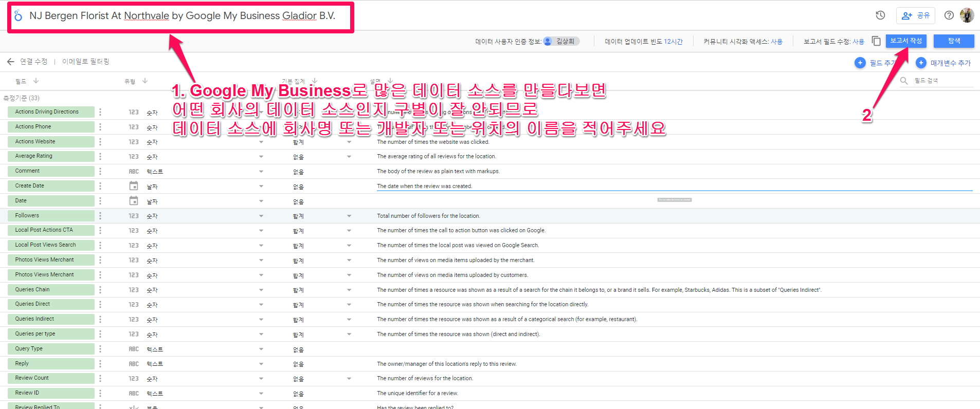This screenshot has width=980, height=409.
Task: Select the Local Post Actions CTA field
Action: [x=51, y=230]
